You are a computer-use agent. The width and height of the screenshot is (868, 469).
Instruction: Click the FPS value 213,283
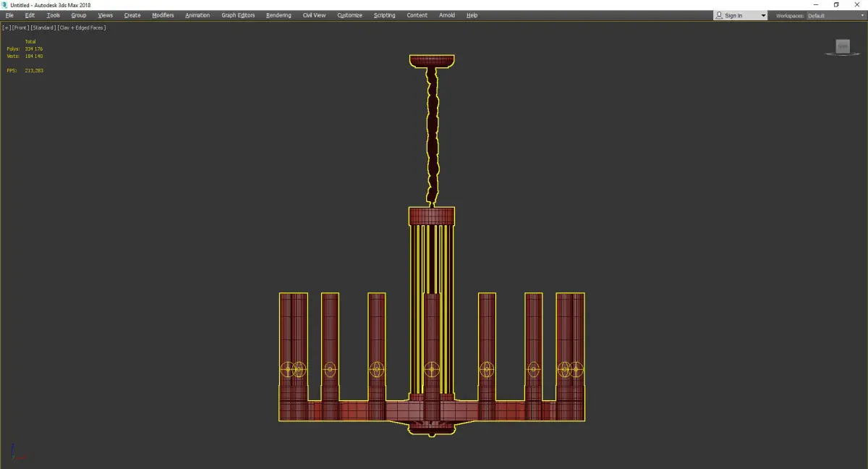[x=34, y=70]
